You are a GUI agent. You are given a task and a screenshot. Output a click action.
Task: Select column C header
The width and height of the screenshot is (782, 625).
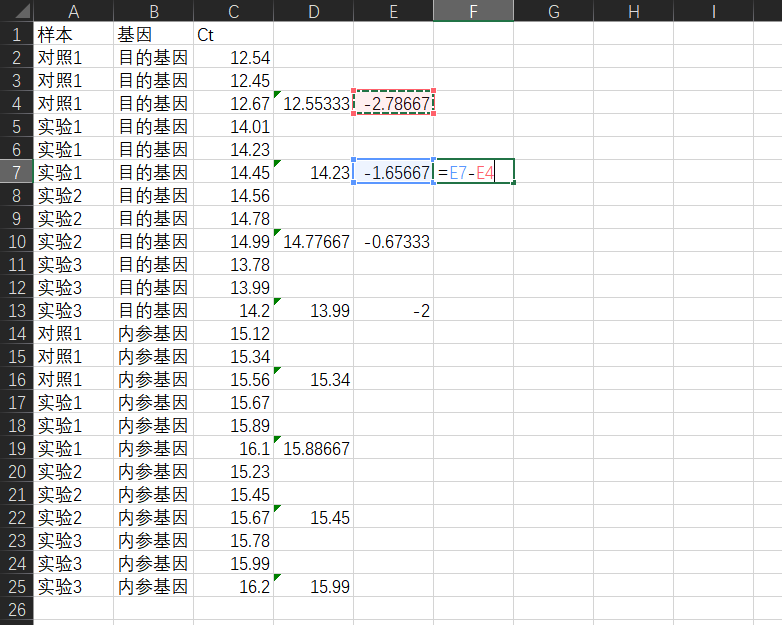tap(233, 10)
